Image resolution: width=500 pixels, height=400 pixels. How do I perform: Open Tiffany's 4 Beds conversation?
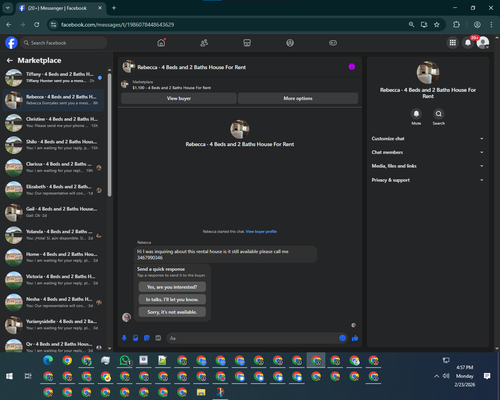point(54,77)
